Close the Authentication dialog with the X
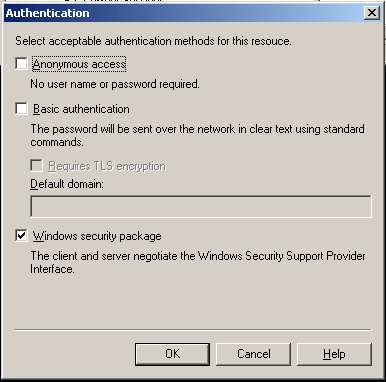Image resolution: width=386 pixels, height=382 pixels. click(x=372, y=13)
